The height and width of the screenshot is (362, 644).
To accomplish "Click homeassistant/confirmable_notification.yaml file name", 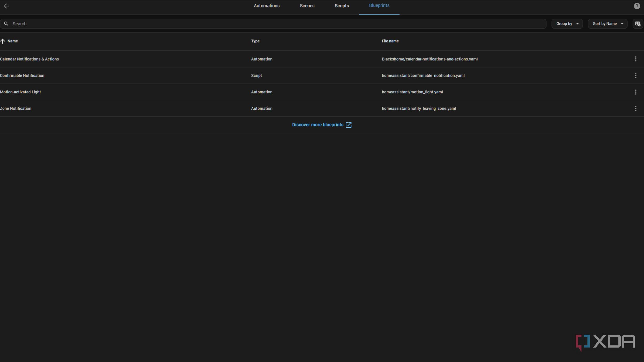I will click(x=423, y=76).
